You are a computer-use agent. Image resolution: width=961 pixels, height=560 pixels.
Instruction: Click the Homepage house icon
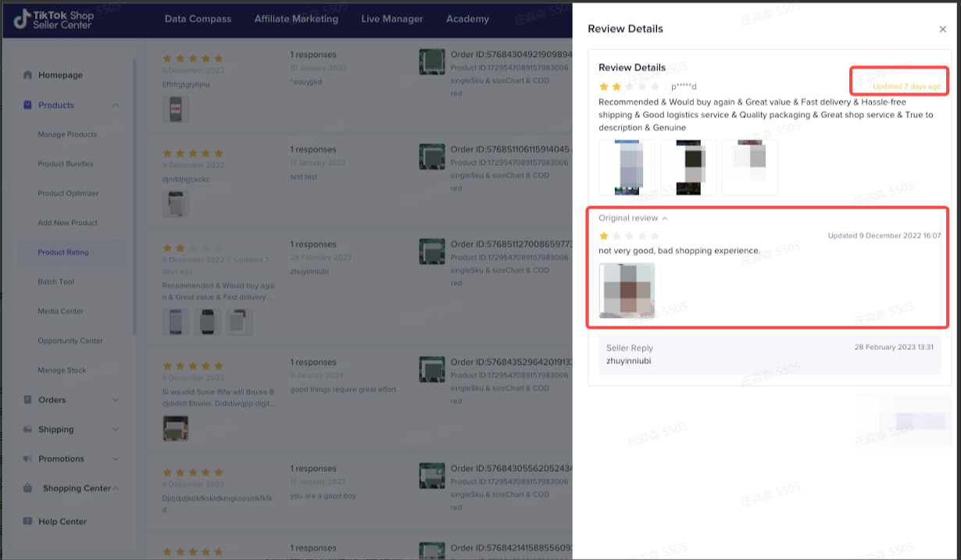coord(28,75)
